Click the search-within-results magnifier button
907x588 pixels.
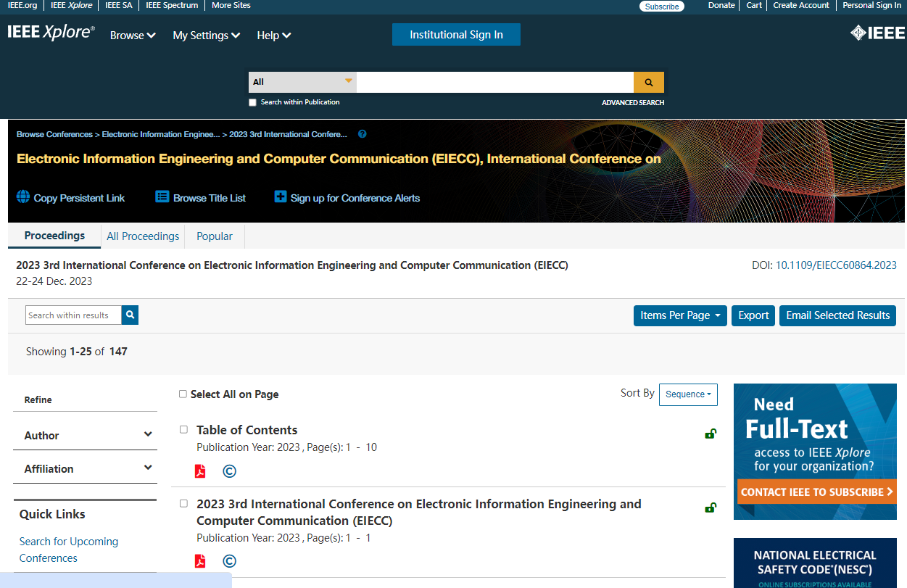pos(130,315)
